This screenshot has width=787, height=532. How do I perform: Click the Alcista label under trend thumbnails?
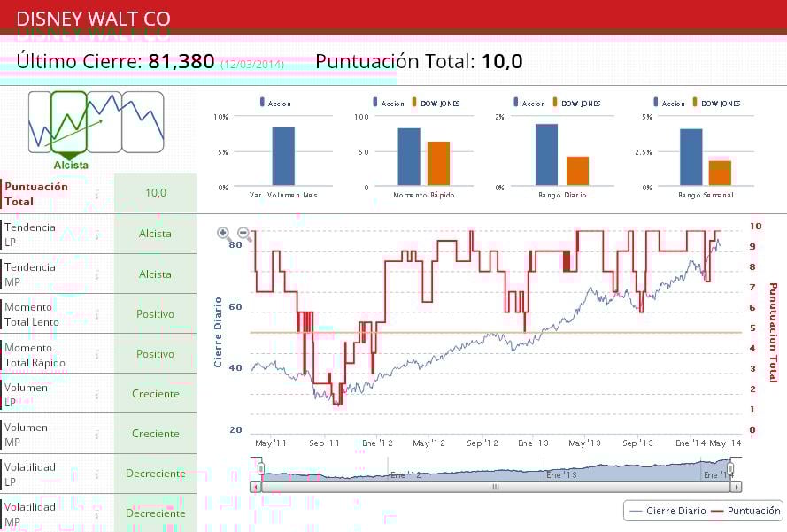click(x=71, y=166)
